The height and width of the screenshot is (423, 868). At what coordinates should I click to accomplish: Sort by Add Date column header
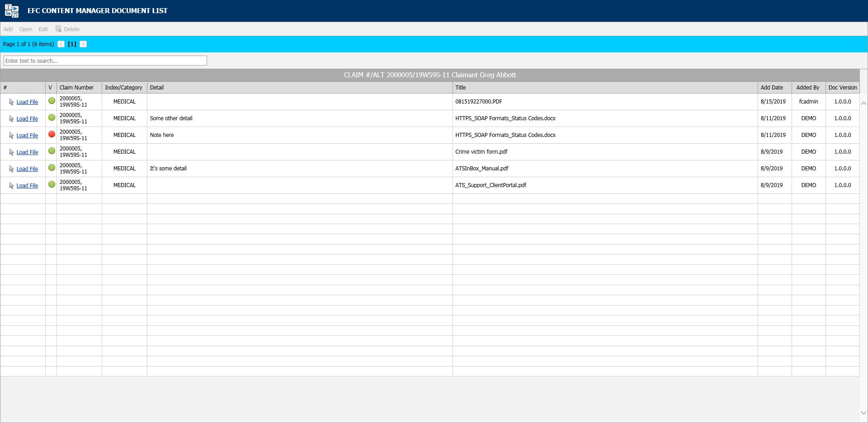pyautogui.click(x=771, y=88)
